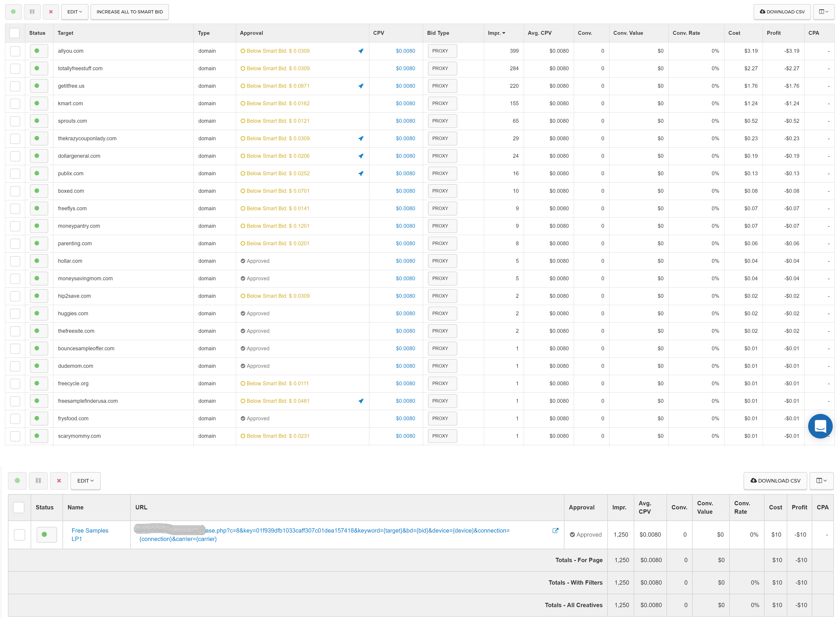
Task: Download CSV of the creatives table
Action: click(775, 481)
